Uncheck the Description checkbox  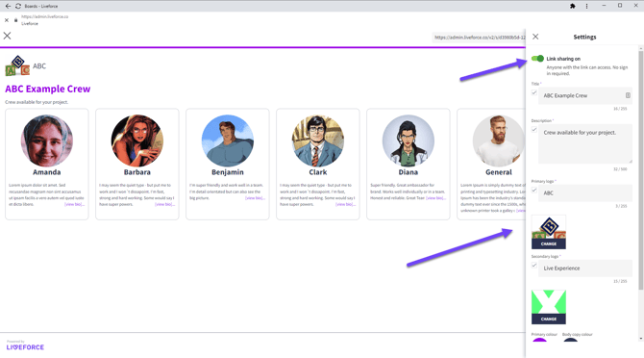point(533,130)
